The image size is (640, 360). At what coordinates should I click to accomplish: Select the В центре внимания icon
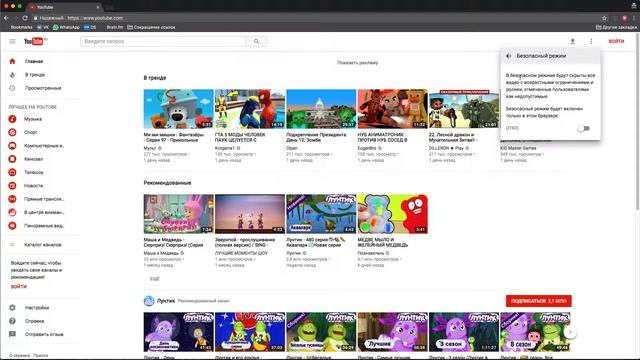(12, 212)
